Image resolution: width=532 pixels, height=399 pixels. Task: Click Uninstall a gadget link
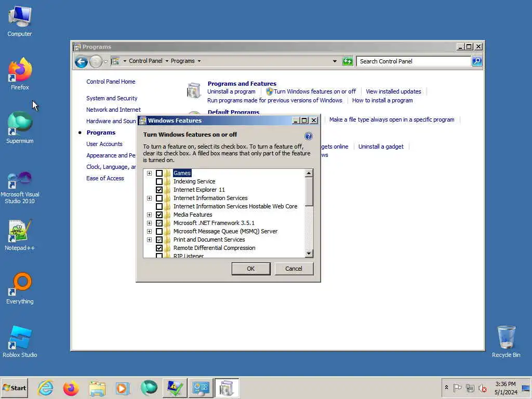tap(381, 147)
